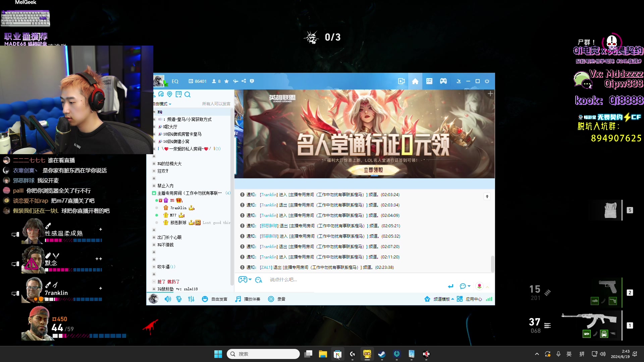Viewport: 644px width, 362px height.
Task: Click the favorite star icon in YY header
Action: coord(226,81)
